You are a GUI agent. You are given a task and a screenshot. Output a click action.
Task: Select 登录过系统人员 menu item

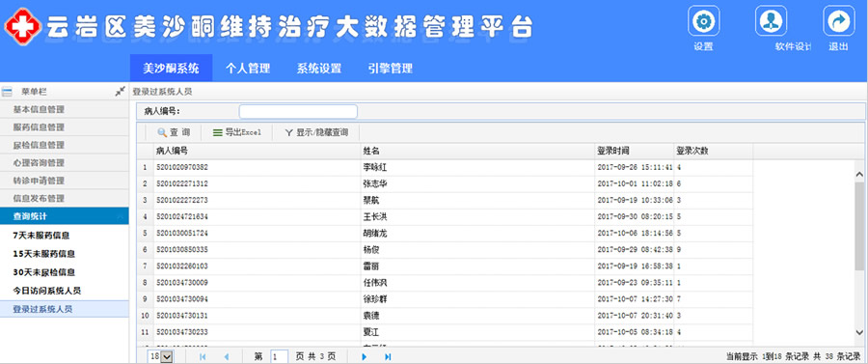tap(65, 309)
